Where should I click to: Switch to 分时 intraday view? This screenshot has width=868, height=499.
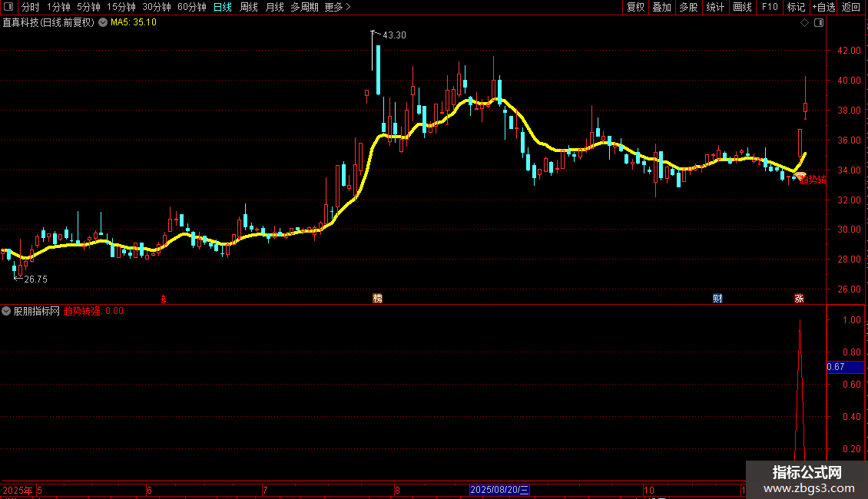click(x=31, y=7)
